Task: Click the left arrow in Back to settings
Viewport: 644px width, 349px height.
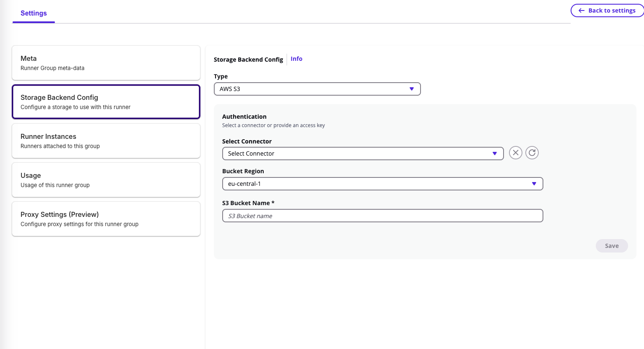Action: 582,10
